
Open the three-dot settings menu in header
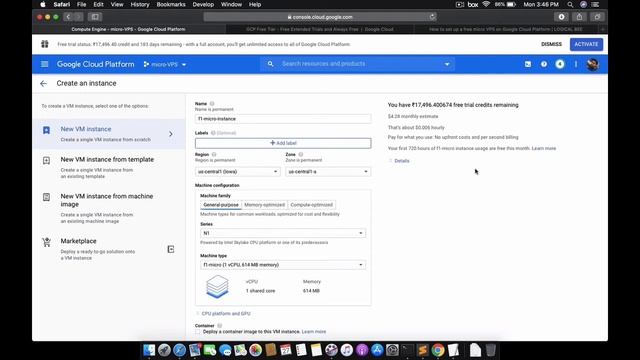(576, 64)
